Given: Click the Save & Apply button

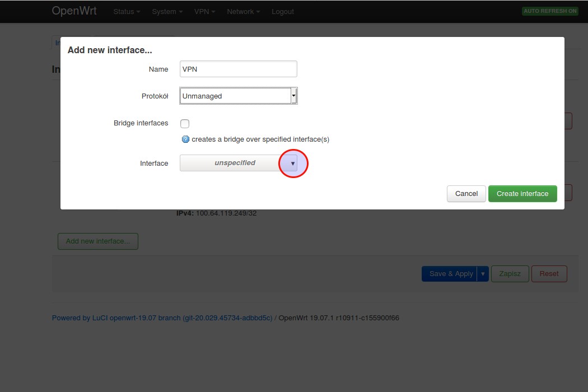Looking at the screenshot, I should [x=449, y=274].
